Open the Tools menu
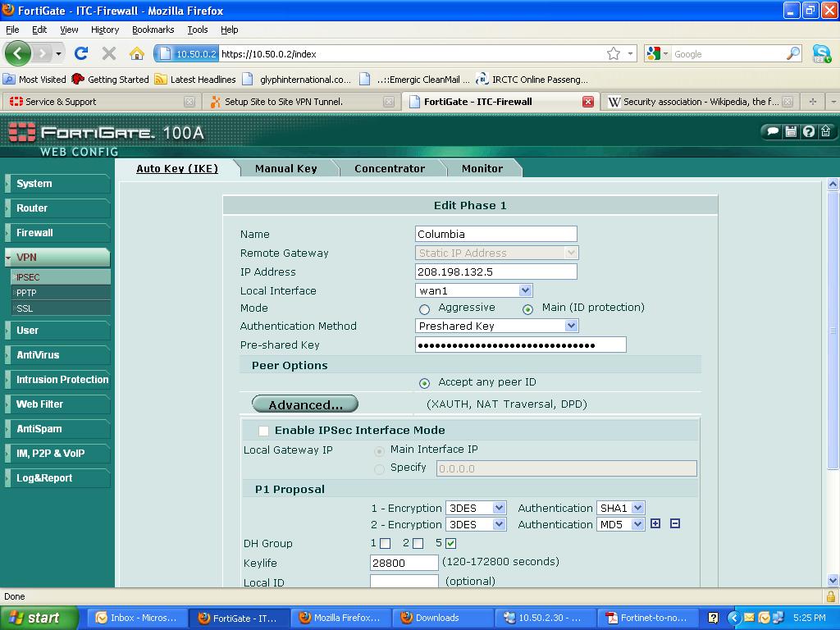Viewport: 840px width, 630px height. [197, 30]
